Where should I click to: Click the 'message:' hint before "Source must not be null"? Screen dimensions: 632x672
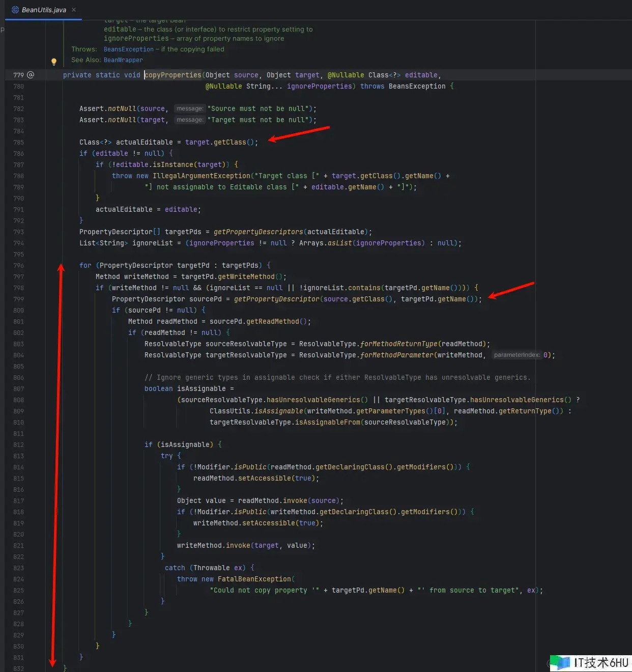click(189, 108)
